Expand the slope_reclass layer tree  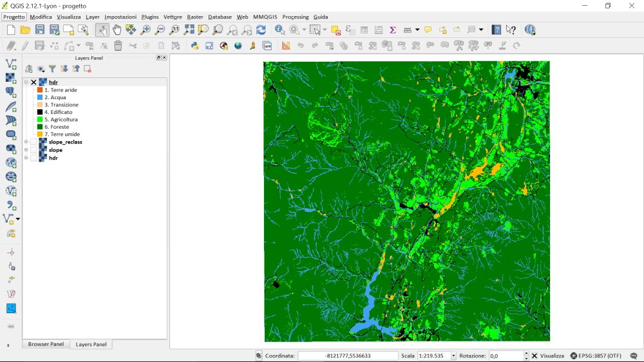click(26, 142)
